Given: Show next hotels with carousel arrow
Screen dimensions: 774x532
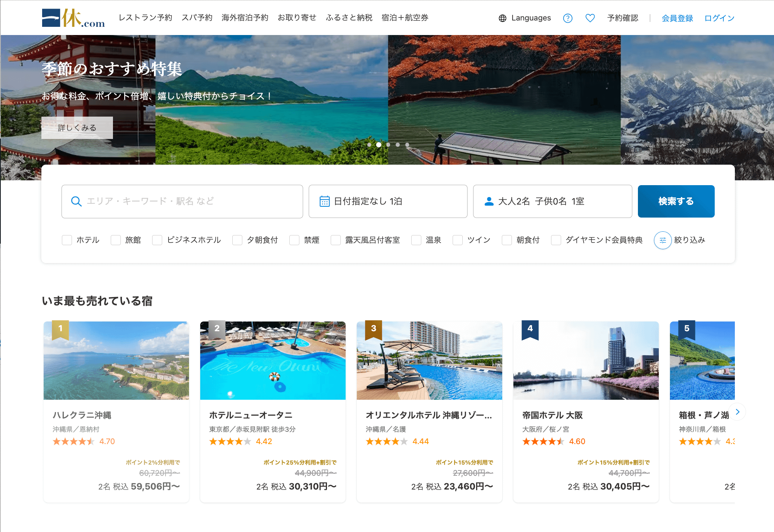Looking at the screenshot, I should click(737, 412).
